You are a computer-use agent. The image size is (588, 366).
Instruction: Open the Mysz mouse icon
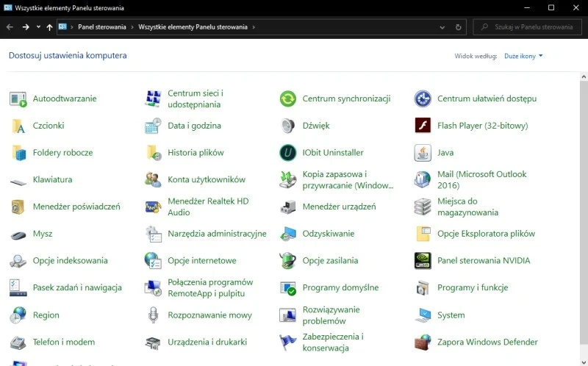(18, 235)
